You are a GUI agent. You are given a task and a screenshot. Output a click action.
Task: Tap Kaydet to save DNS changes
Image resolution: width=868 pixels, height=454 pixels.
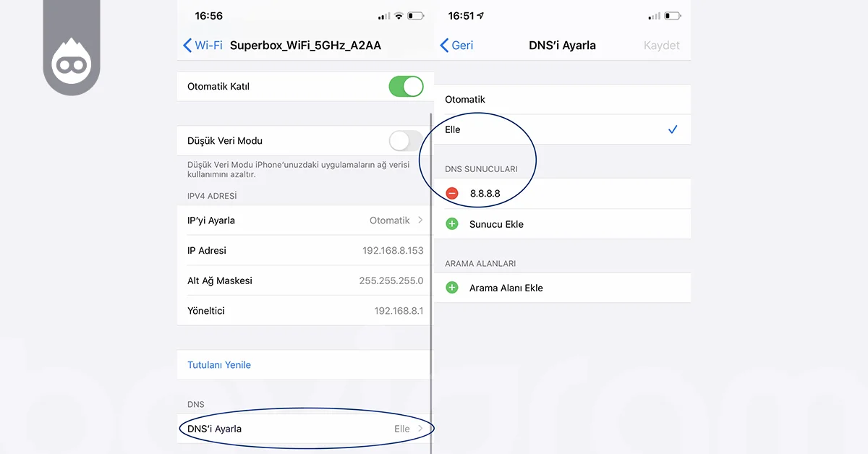pos(661,45)
